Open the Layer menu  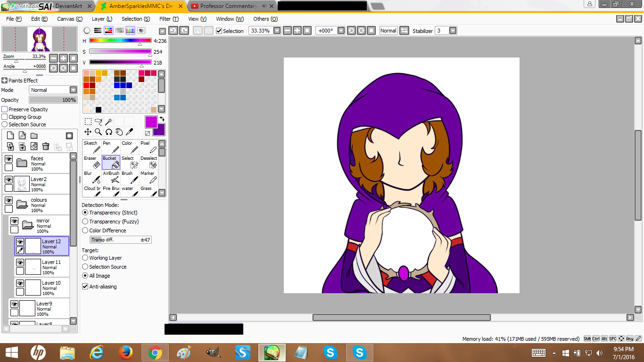pos(102,19)
